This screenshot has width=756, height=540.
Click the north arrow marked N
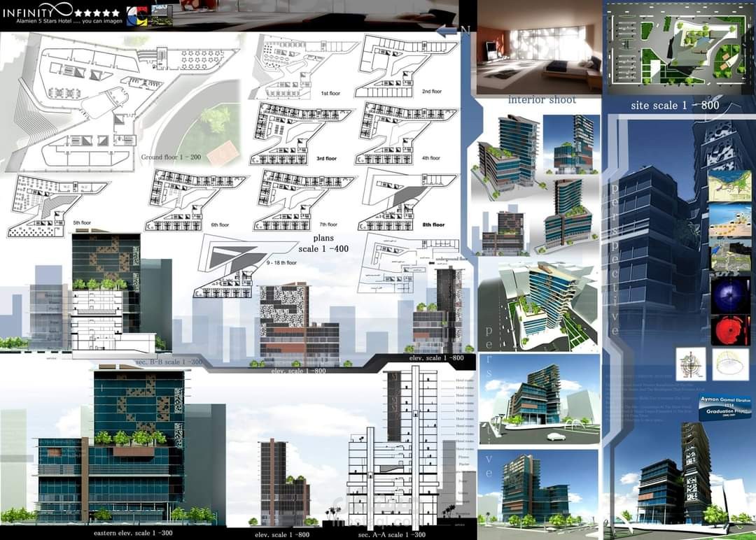452,30
